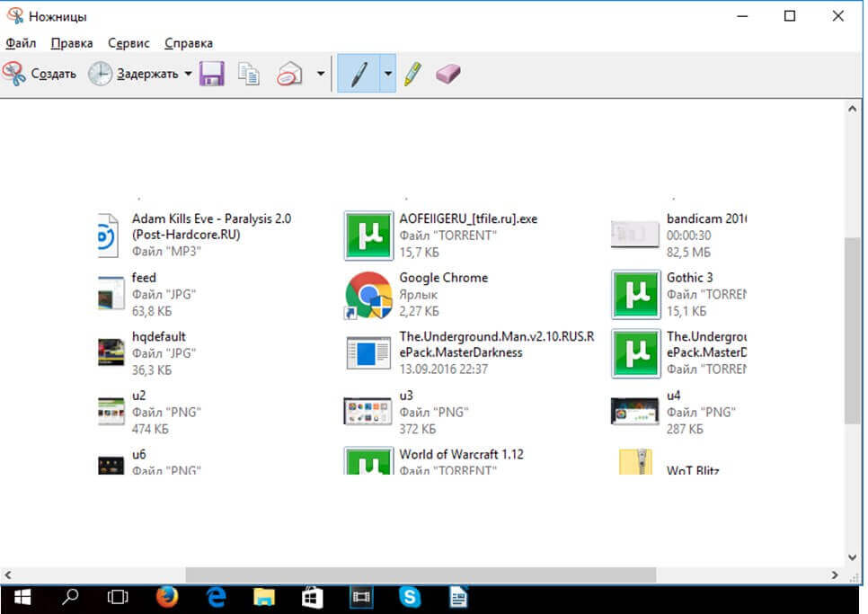
Task: Open the Правка menu
Action: coord(72,43)
